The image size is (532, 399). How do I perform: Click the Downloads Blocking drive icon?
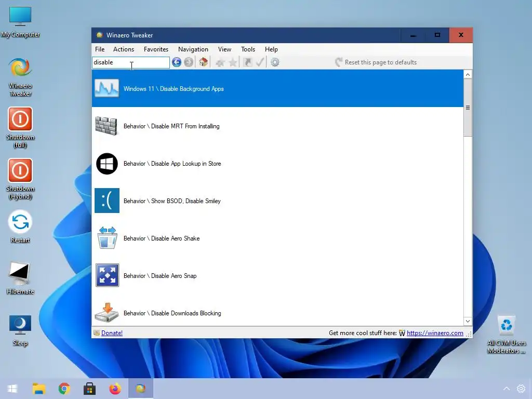(x=107, y=312)
